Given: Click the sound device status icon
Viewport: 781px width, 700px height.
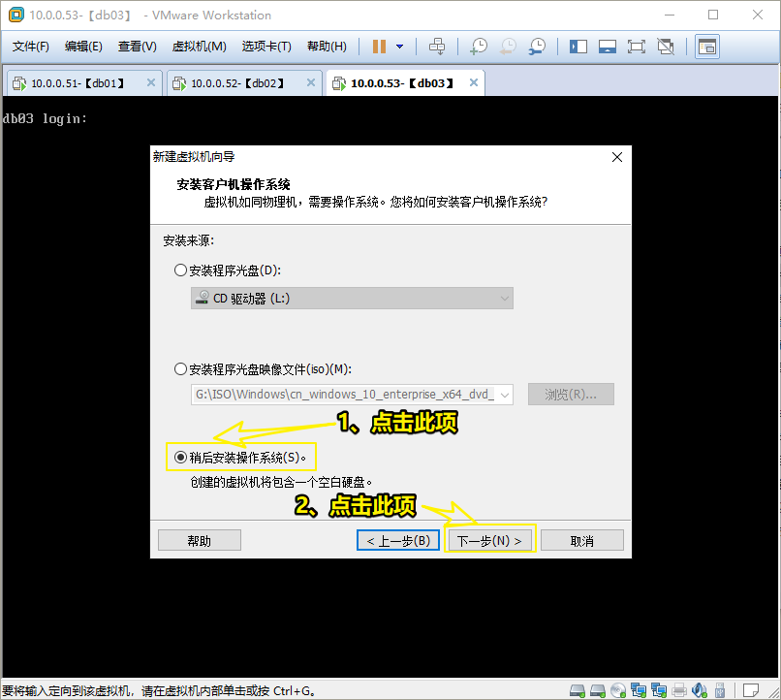Looking at the screenshot, I should pos(699,688).
